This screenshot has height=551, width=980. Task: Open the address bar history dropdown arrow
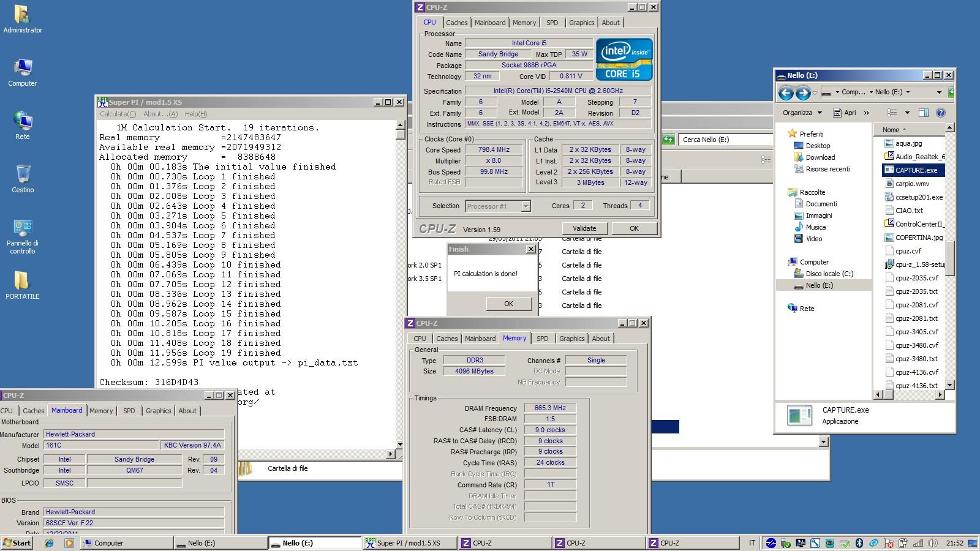click(939, 92)
